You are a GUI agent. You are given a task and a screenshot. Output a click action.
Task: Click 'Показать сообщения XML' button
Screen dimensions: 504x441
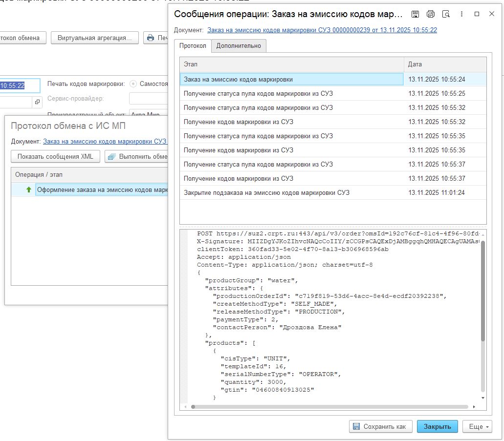pyautogui.click(x=55, y=157)
